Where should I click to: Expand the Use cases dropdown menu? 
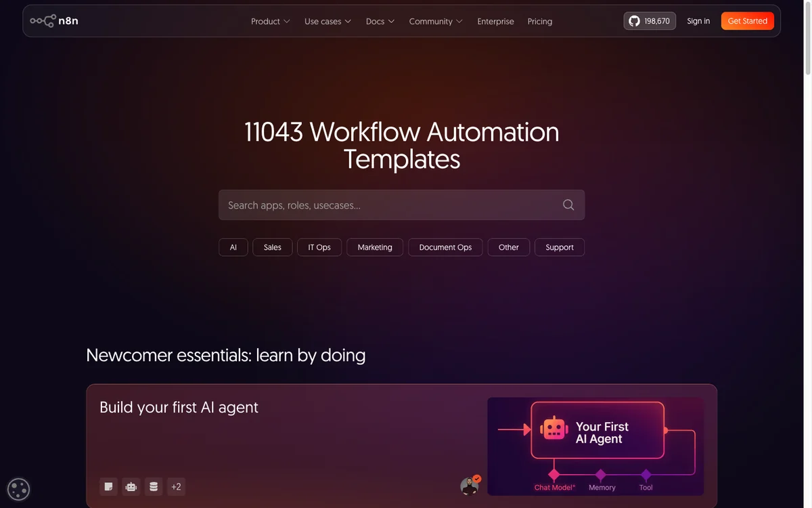coord(328,21)
